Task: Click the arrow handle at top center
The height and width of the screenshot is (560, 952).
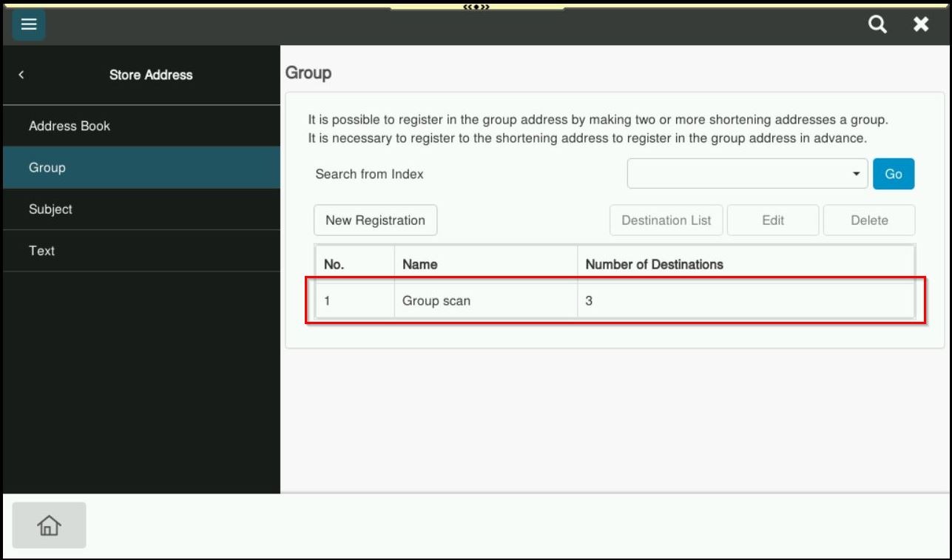Action: tap(476, 7)
